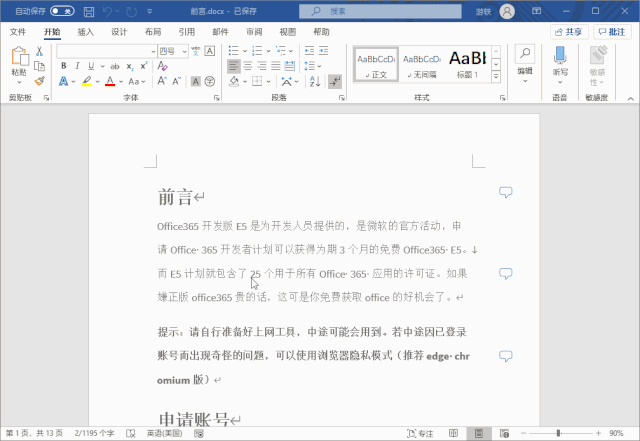This screenshot has width=640, height=441.
Task: Toggle the AutoSave switch
Action: [62, 11]
